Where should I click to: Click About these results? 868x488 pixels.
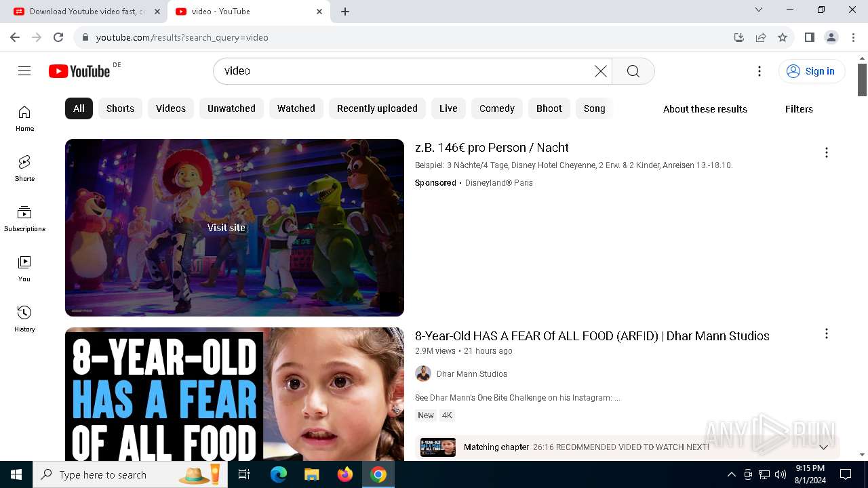click(x=705, y=109)
